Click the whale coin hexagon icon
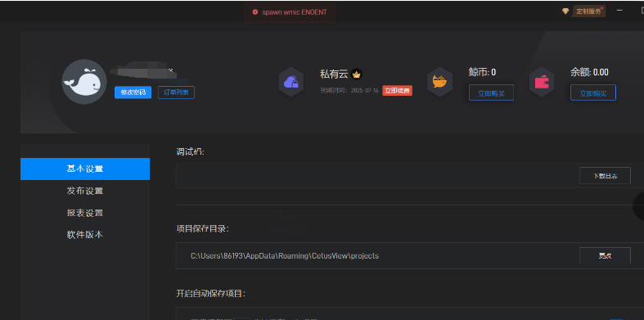644x320 pixels. (439, 82)
